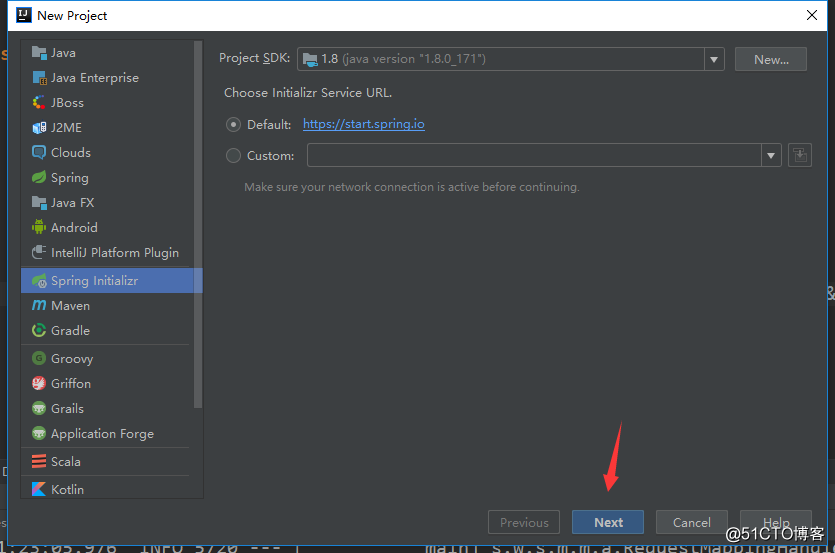Choose Spring project type label
This screenshot has height=553, width=835.
(70, 178)
